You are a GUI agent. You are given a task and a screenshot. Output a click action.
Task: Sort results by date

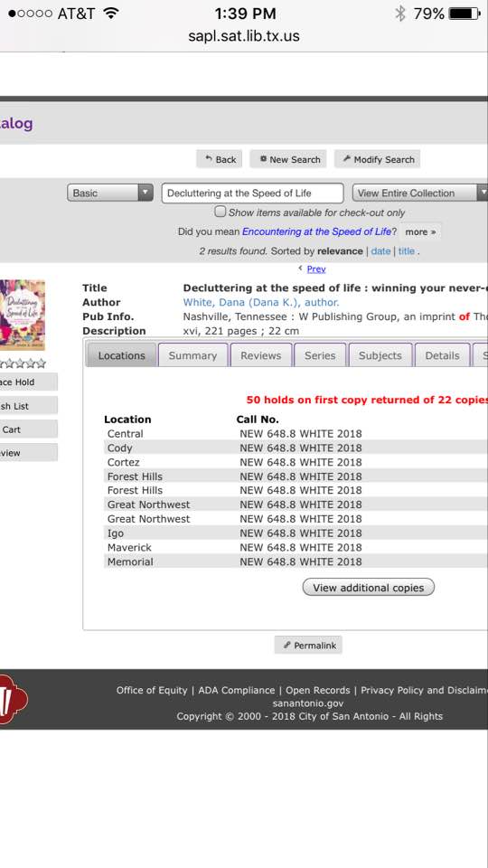[x=380, y=250]
